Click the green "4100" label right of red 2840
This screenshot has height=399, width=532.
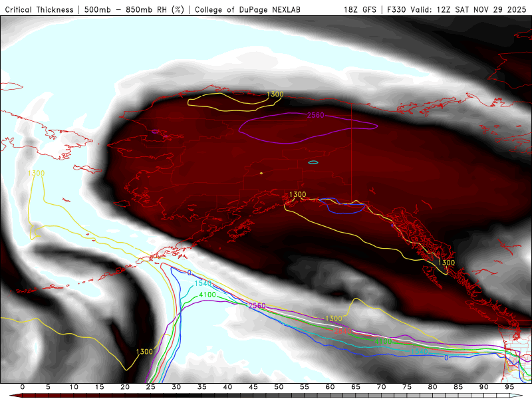tap(383, 341)
